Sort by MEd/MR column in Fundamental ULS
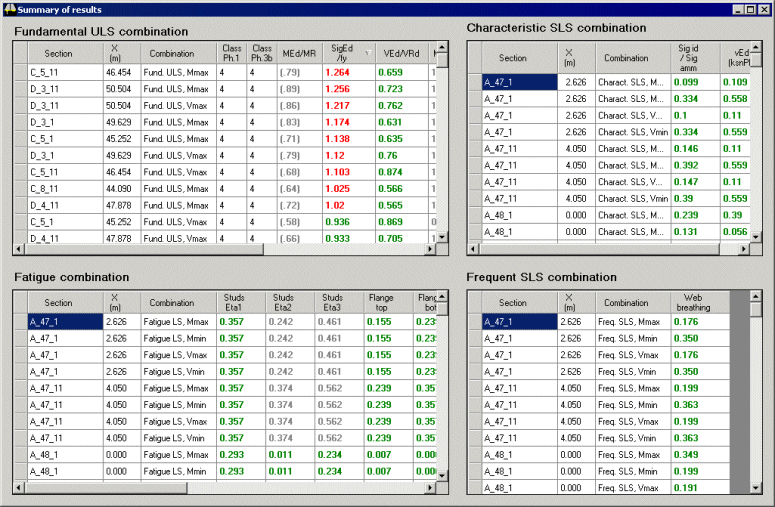This screenshot has height=507, width=775. click(x=299, y=53)
